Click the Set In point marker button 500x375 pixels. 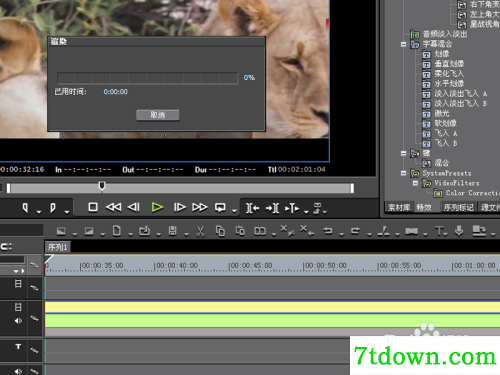click(25, 208)
